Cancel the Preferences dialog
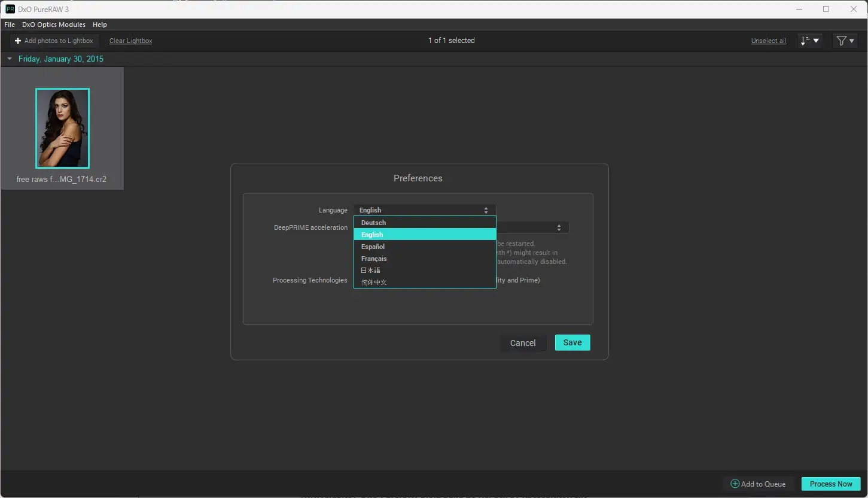The width and height of the screenshot is (868, 498). (523, 343)
